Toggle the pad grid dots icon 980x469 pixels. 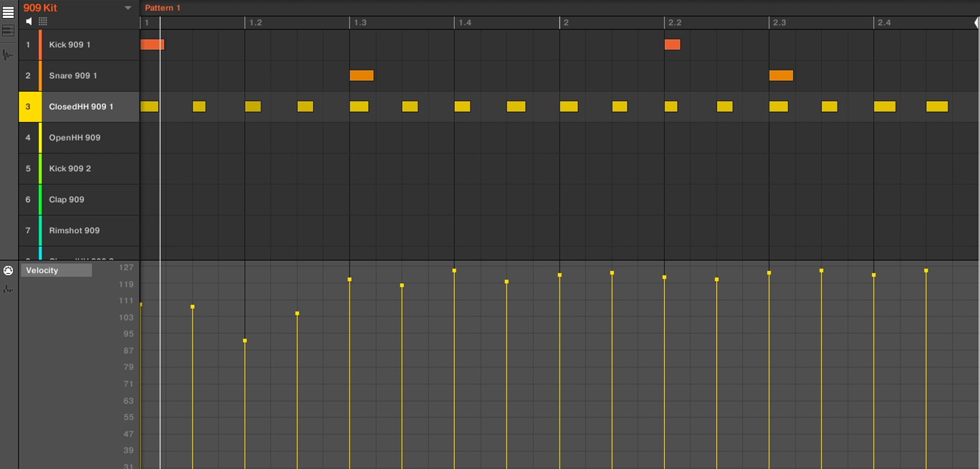click(43, 22)
